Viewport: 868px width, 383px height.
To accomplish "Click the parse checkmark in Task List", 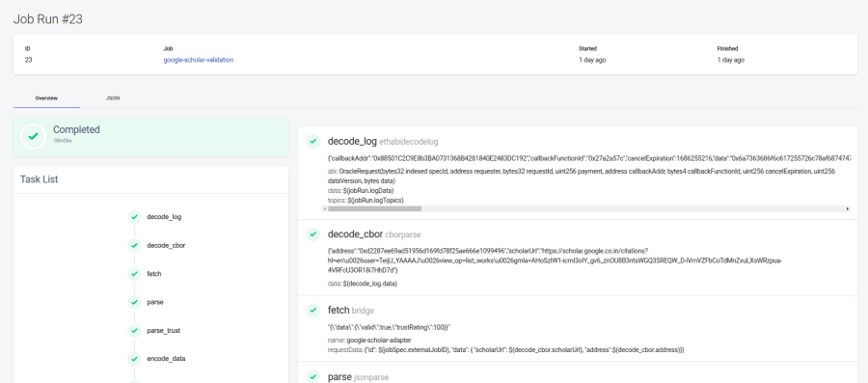I will click(134, 302).
